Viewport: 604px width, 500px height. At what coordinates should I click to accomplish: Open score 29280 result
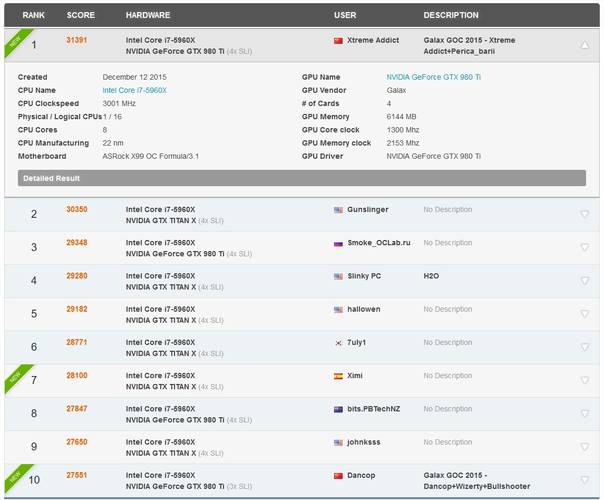77,276
